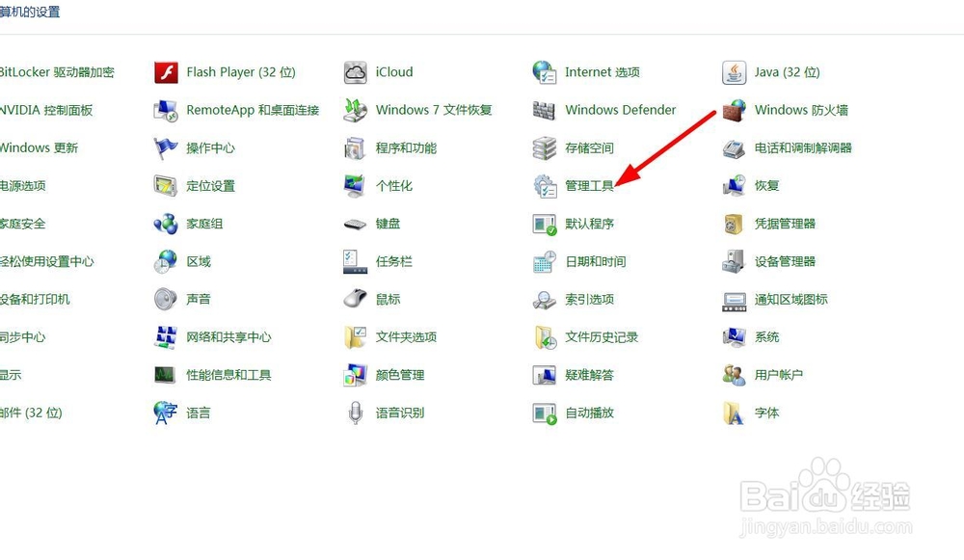This screenshot has height=560, width=964.
Task: Open the iCloud control panel icon
Action: click(356, 72)
